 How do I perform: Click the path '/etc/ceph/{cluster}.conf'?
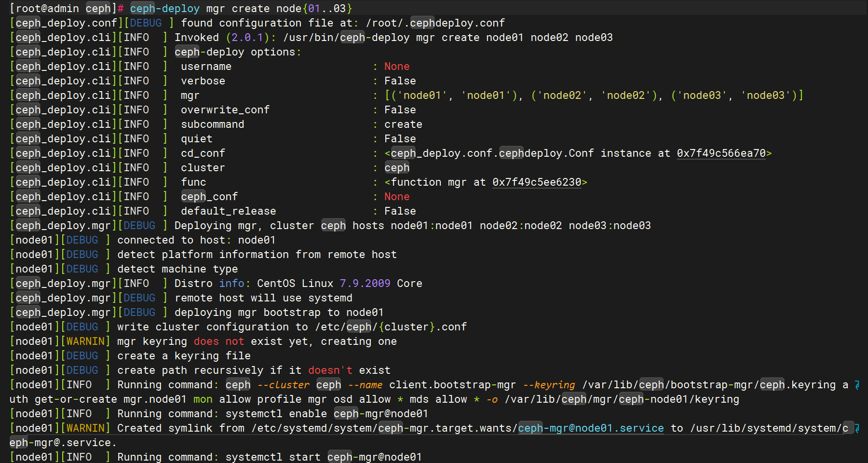tap(391, 327)
